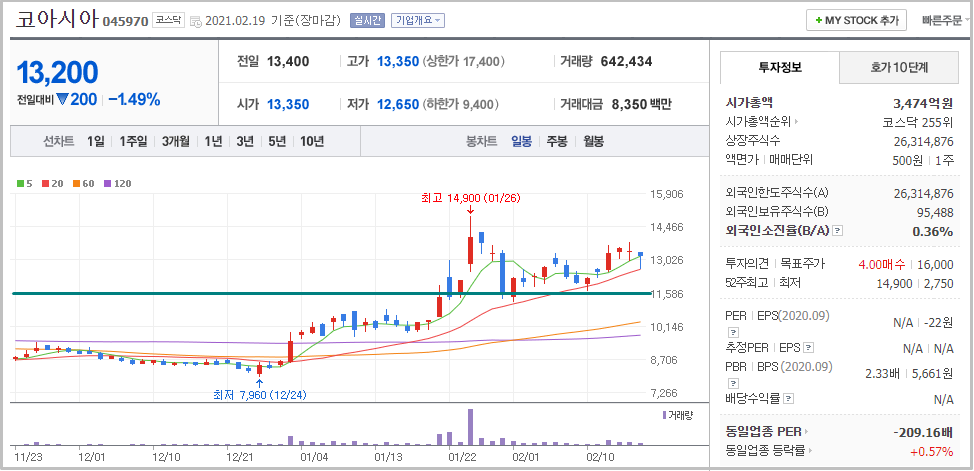
Task: Click the 외국인소진율 value 0.36%
Action: coord(932,231)
